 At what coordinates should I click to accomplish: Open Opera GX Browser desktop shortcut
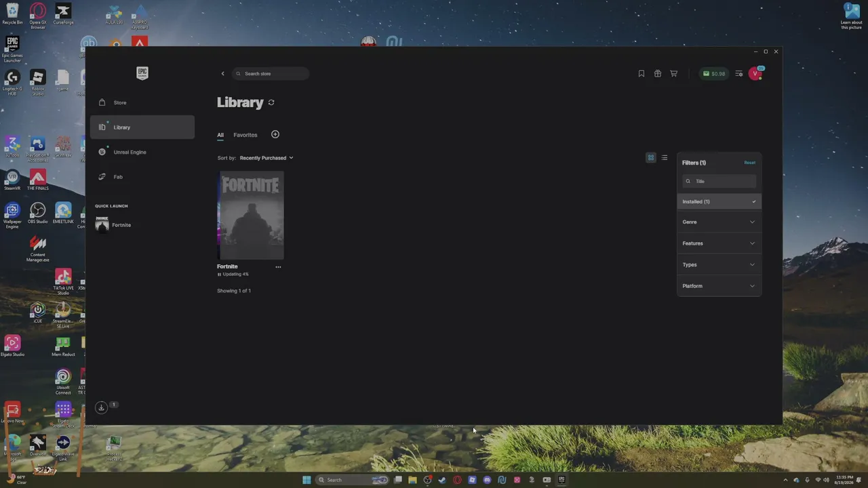pos(38,16)
